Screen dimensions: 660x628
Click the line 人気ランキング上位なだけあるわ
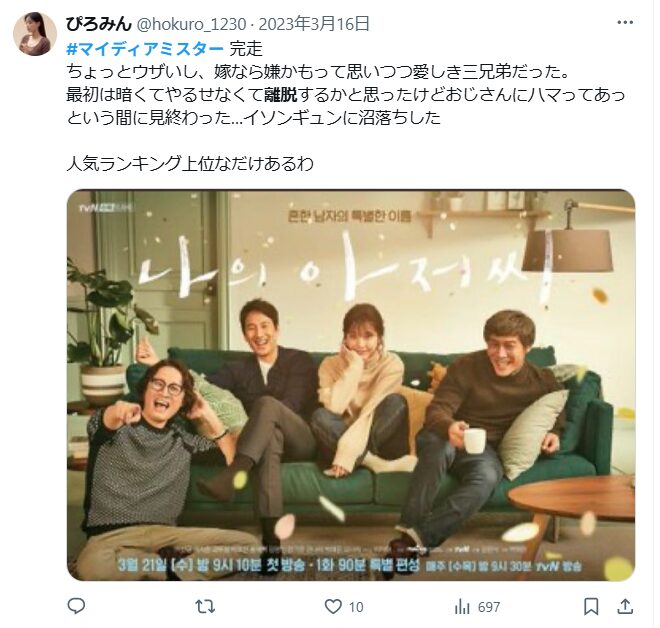tap(190, 163)
